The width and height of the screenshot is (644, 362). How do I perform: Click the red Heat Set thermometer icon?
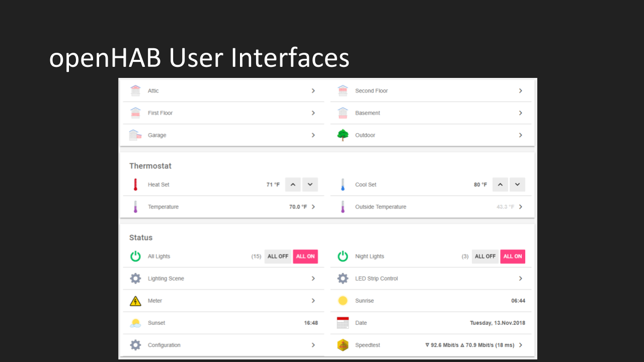coord(135,185)
